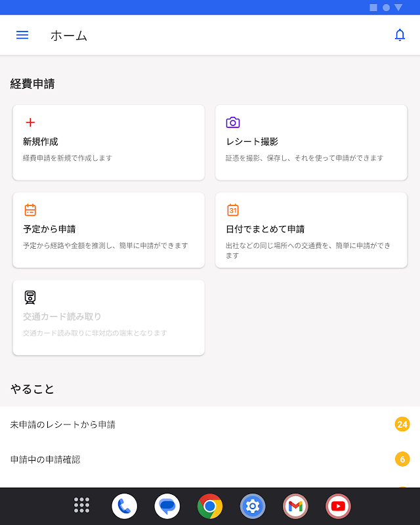Tap the orange 24 count badge
Viewport: 420px width, 525px height.
(x=402, y=425)
